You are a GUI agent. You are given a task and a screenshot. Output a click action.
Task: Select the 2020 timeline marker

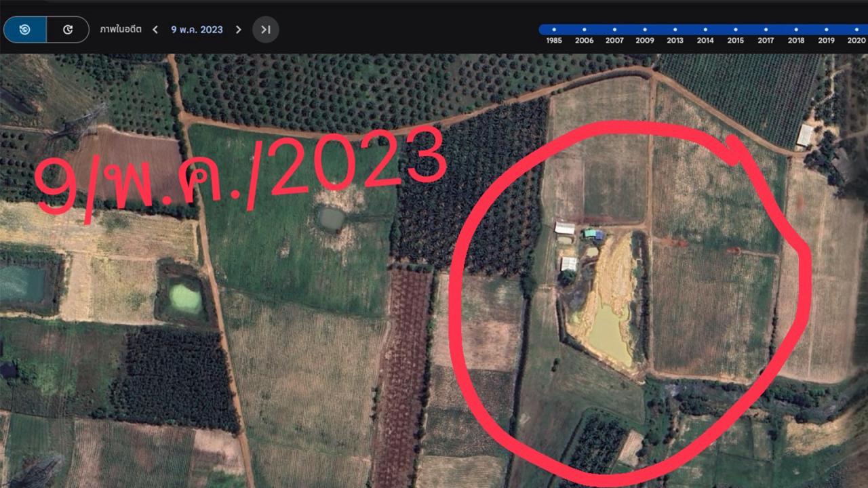(856, 30)
